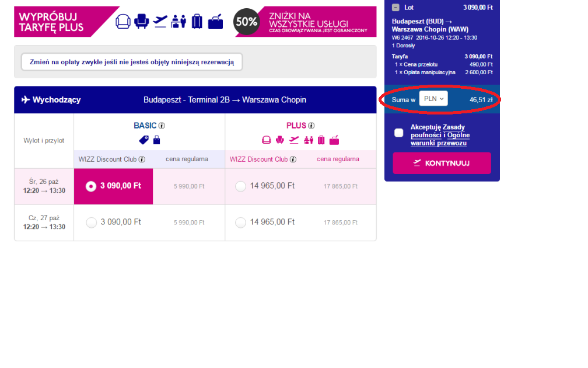Click the Budapeszt (BUD) → Warszawa Chopin route text
The image size is (588, 368).
430,26
